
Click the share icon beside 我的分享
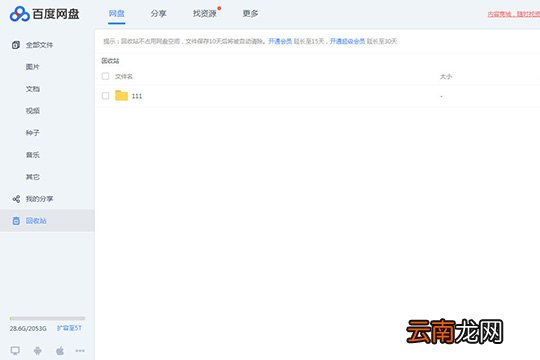point(16,199)
